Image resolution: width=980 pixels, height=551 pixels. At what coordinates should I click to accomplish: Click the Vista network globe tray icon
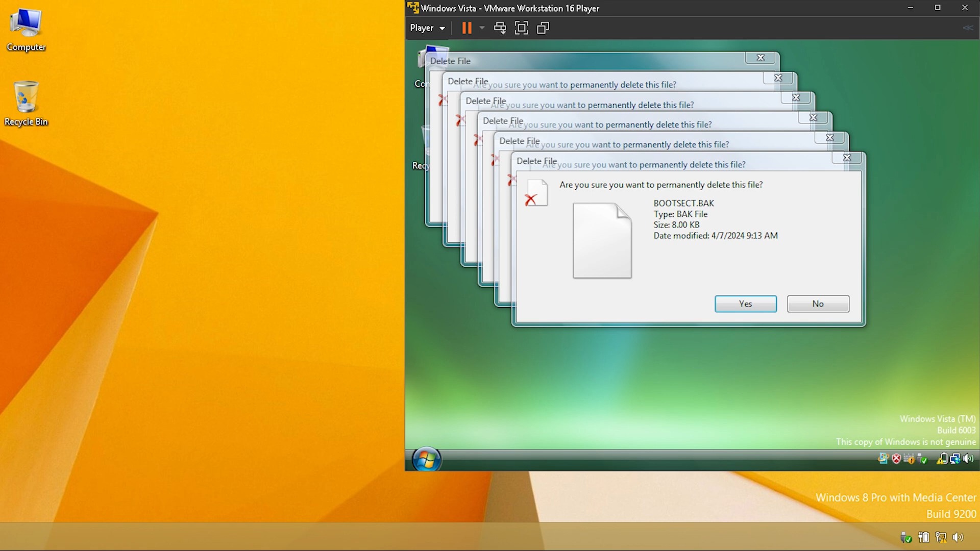[x=955, y=459]
